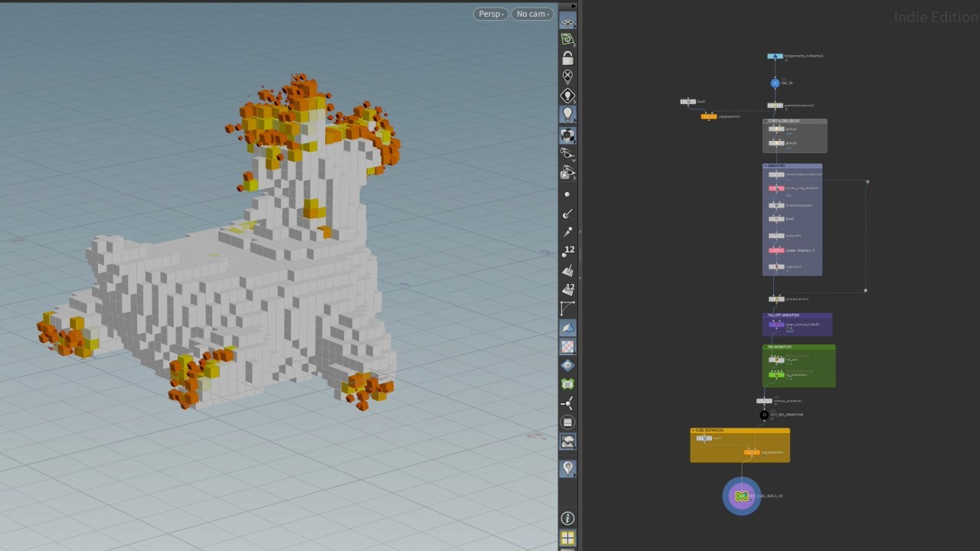980x551 pixels.
Task: Select the box3 node
Action: pyautogui.click(x=688, y=101)
